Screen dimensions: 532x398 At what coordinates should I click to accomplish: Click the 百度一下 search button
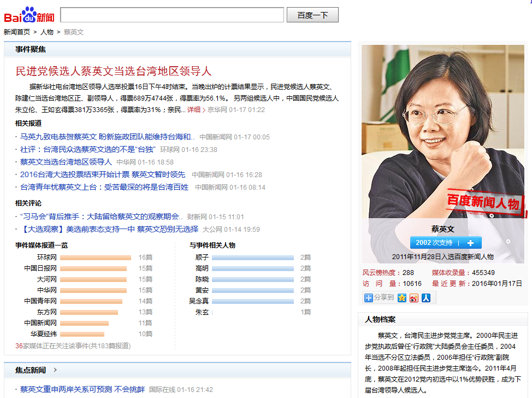pos(312,15)
